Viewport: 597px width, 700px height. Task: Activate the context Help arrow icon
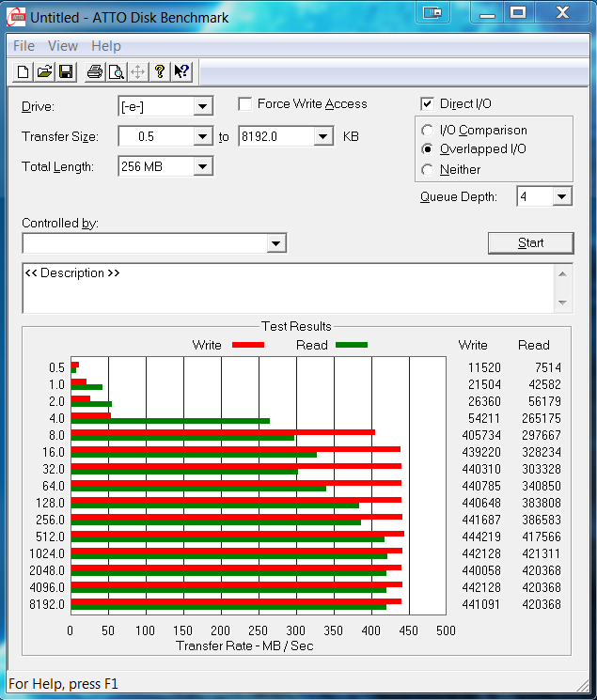[181, 71]
